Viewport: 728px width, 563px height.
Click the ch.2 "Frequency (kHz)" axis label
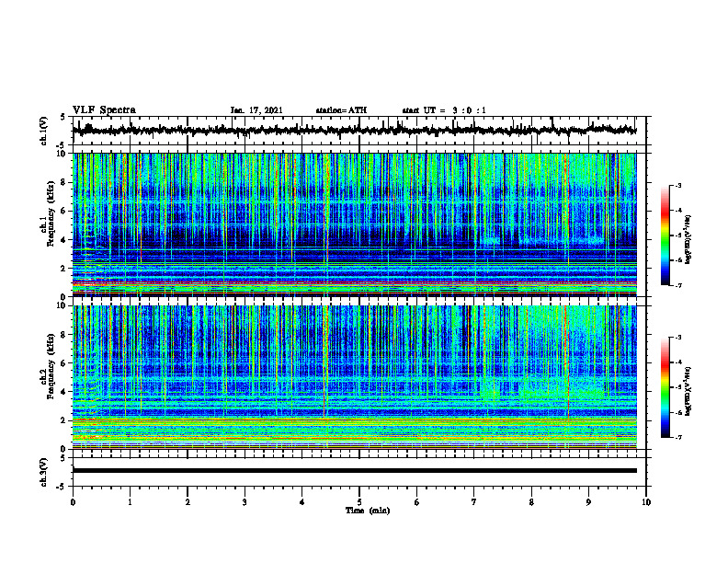pyautogui.click(x=51, y=366)
